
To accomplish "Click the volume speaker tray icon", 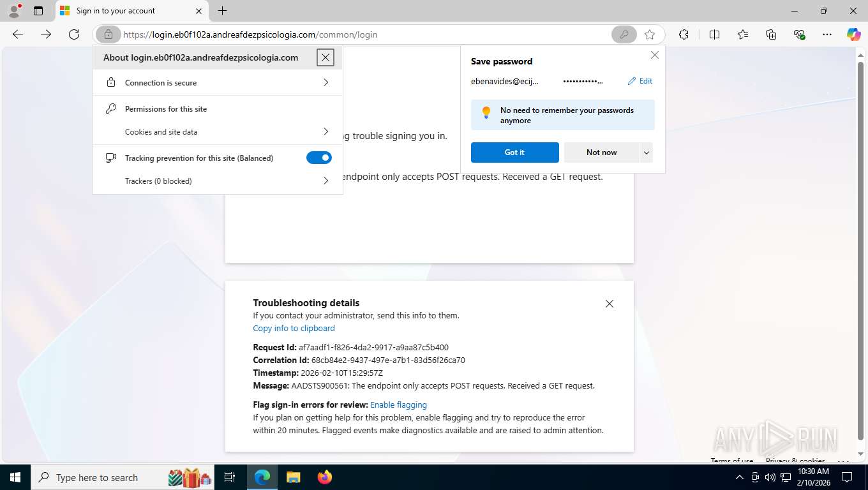I will (x=770, y=477).
